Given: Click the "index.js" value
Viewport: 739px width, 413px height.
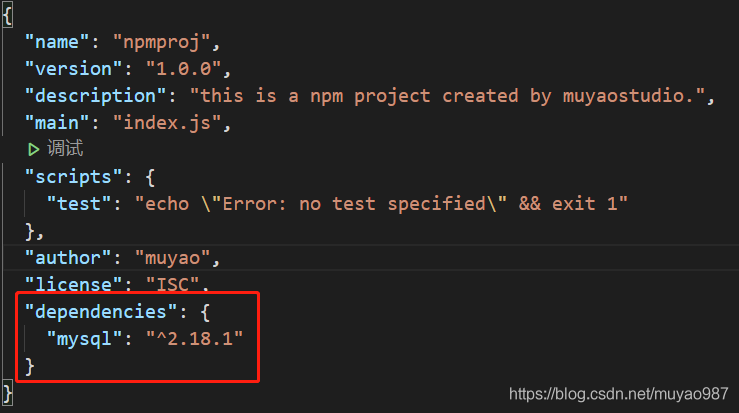Looking at the screenshot, I should pos(167,123).
